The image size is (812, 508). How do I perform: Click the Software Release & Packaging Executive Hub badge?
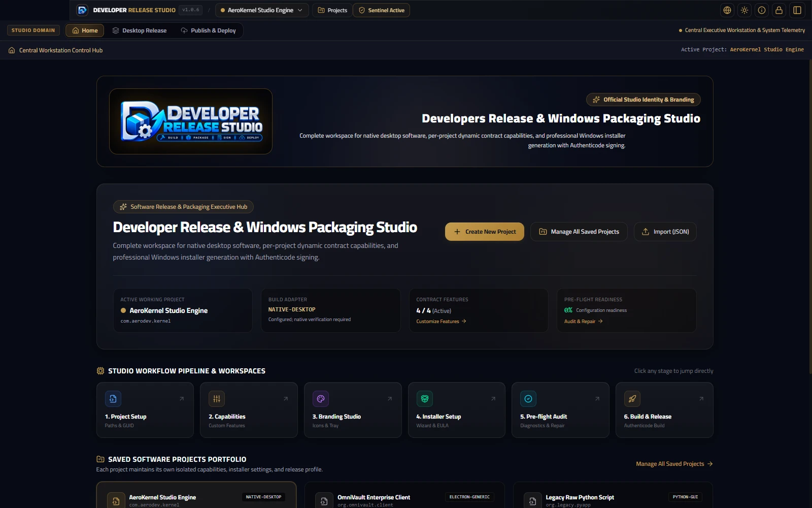(183, 207)
